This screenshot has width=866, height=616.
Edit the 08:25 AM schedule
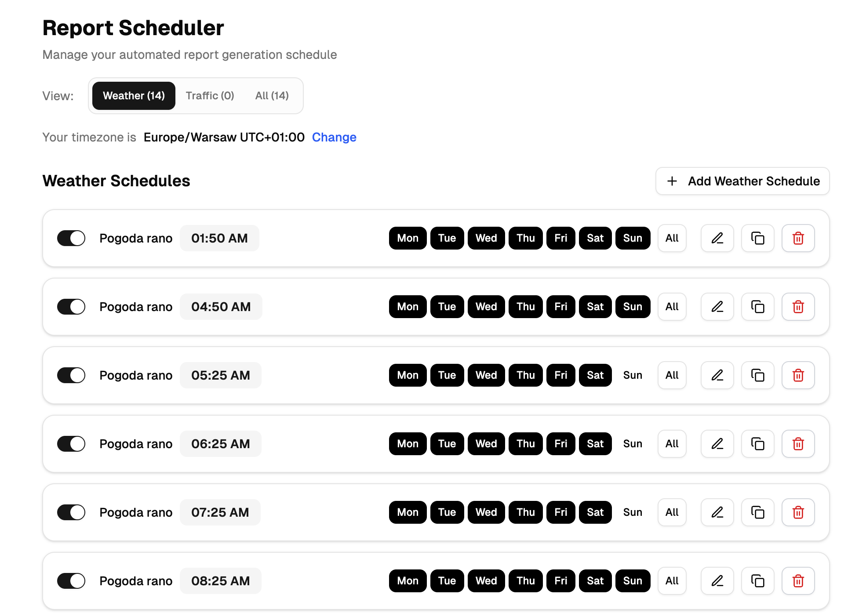717,581
